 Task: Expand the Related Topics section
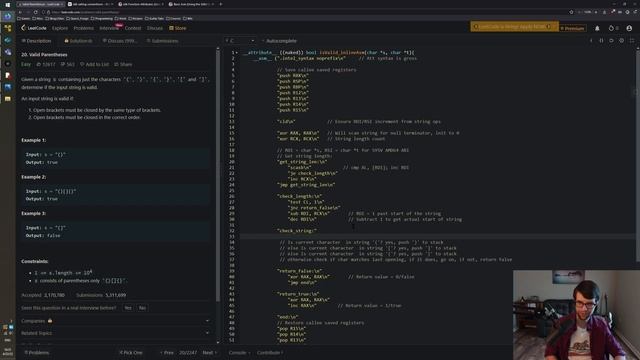point(115,333)
